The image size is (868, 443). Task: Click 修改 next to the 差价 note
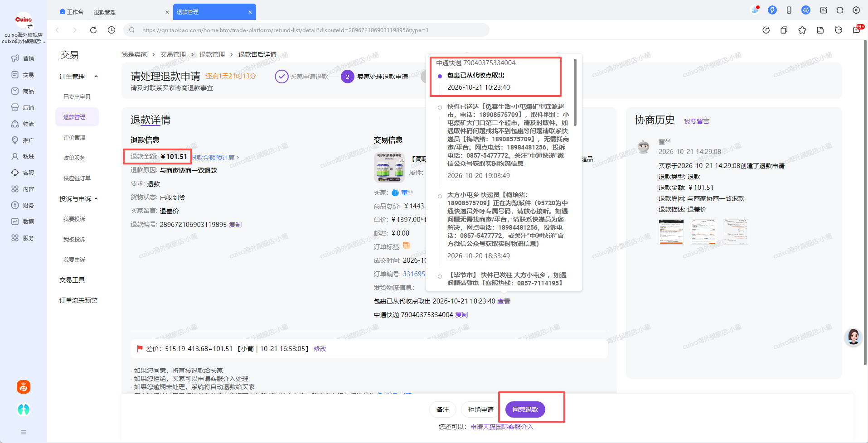320,349
